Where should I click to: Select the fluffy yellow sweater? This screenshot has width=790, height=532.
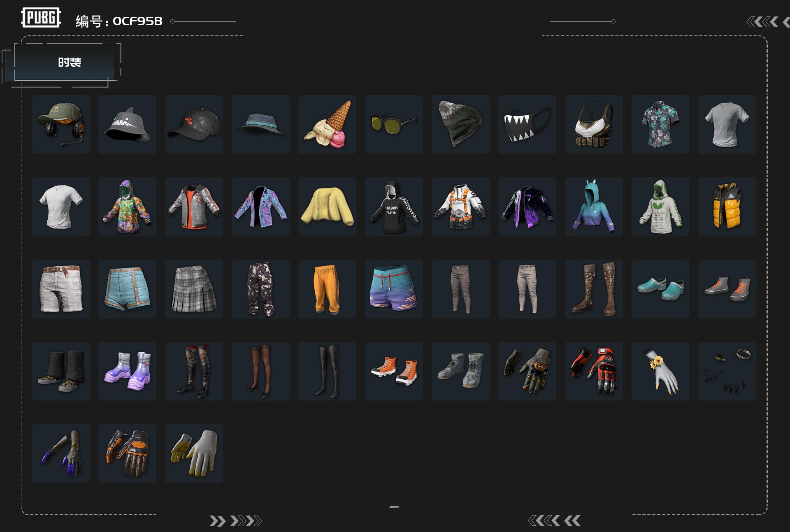pyautogui.click(x=327, y=207)
